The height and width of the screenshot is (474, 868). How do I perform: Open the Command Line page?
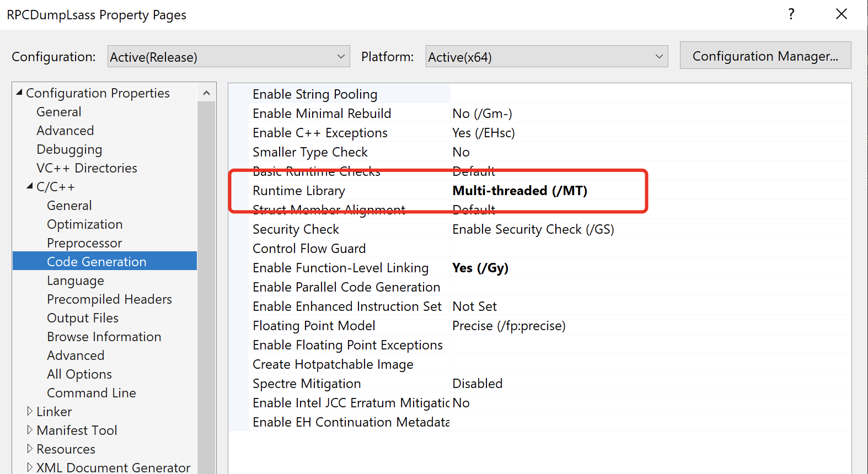(91, 393)
